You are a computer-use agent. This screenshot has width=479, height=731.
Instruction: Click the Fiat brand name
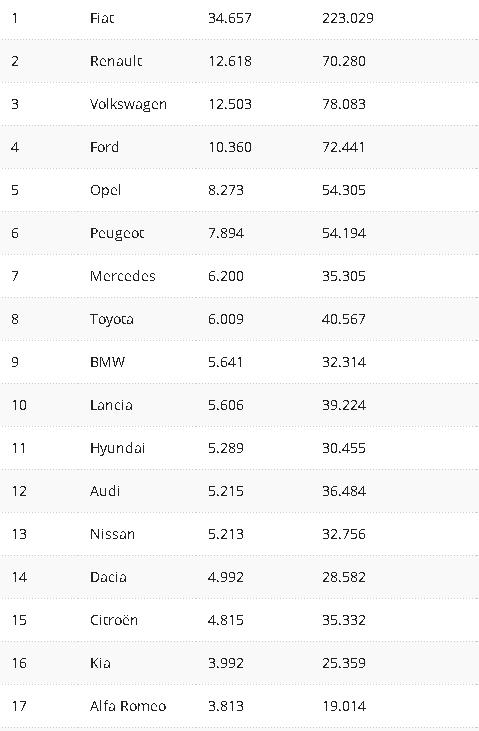(x=102, y=18)
